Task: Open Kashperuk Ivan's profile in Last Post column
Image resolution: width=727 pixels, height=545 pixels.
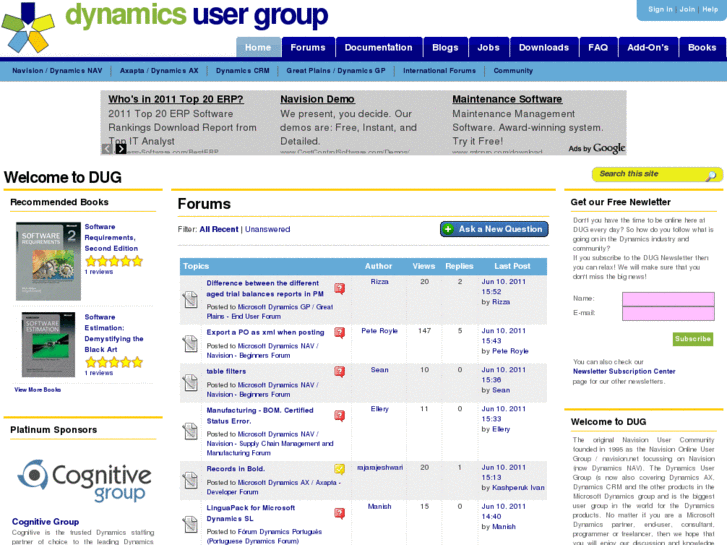Action: (518, 487)
